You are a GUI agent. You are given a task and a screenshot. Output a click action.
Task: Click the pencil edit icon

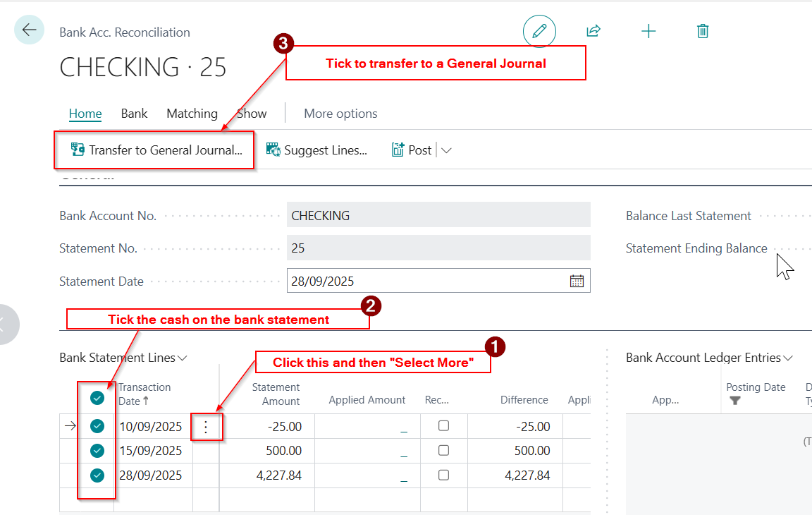tap(539, 31)
